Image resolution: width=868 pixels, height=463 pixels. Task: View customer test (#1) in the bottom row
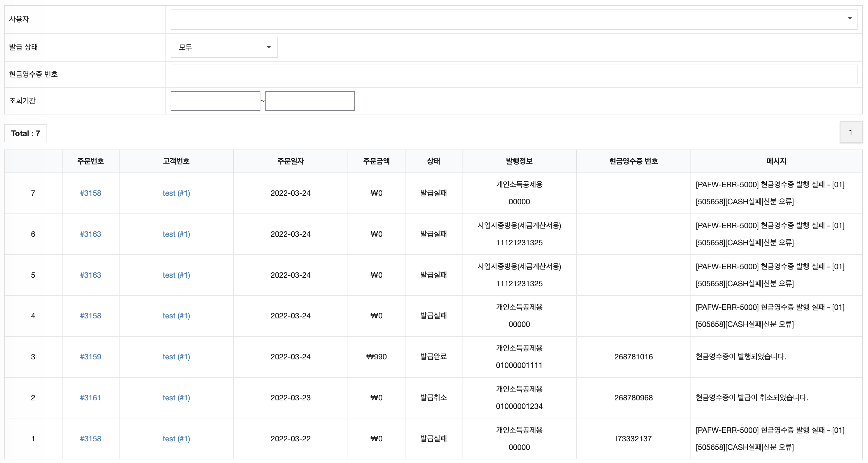pos(176,439)
